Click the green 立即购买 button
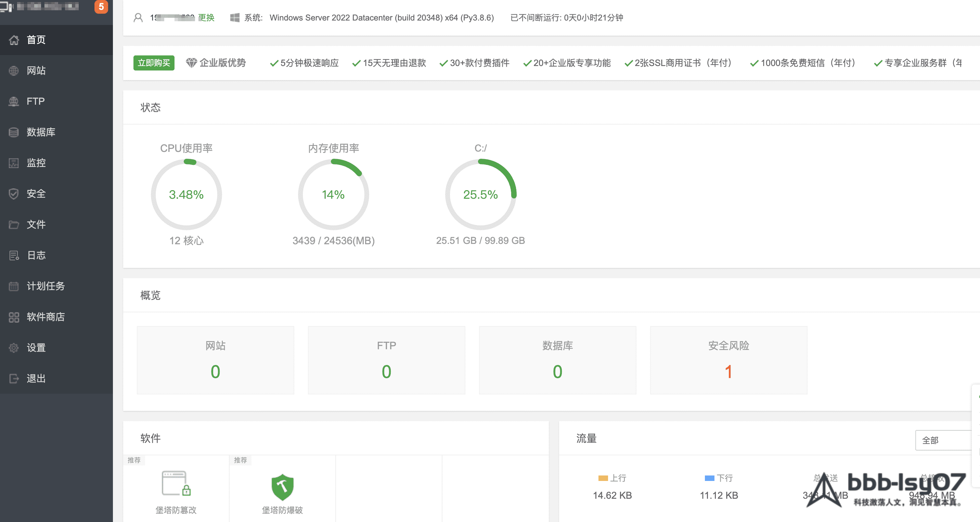The width and height of the screenshot is (980, 522). pyautogui.click(x=154, y=63)
